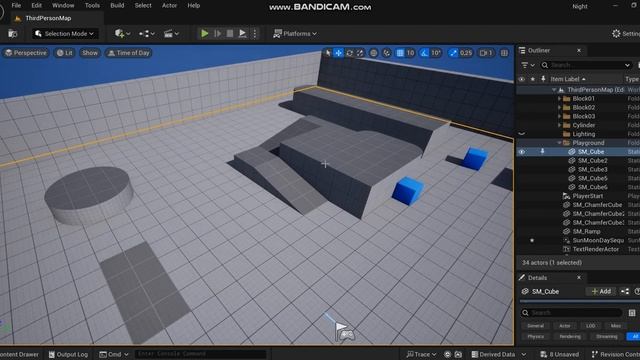This screenshot has height=360, width=640.
Task: Expand the Cylinder folder
Action: coord(559,125)
